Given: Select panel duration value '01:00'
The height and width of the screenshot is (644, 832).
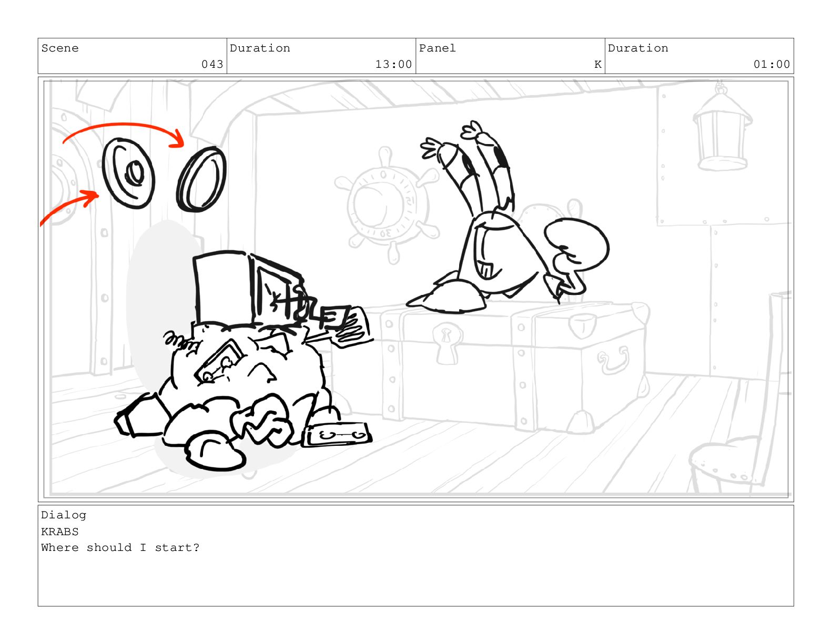Looking at the screenshot, I should [772, 64].
